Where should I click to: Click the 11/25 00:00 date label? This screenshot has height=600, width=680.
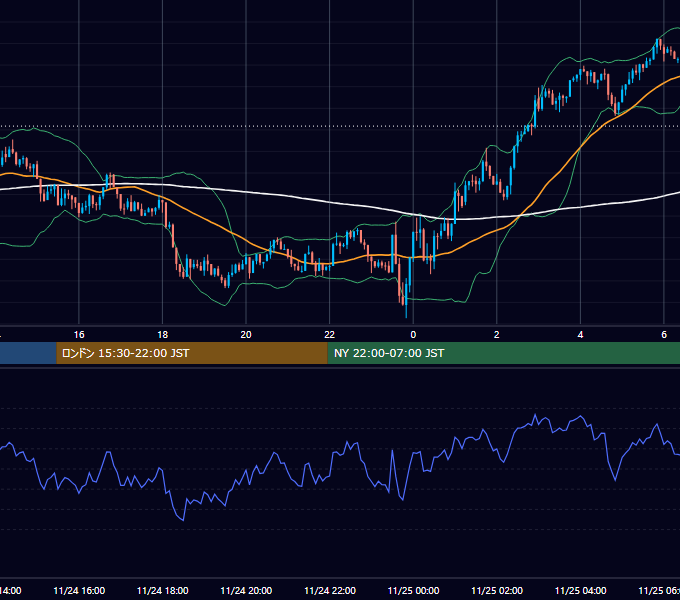(x=413, y=590)
